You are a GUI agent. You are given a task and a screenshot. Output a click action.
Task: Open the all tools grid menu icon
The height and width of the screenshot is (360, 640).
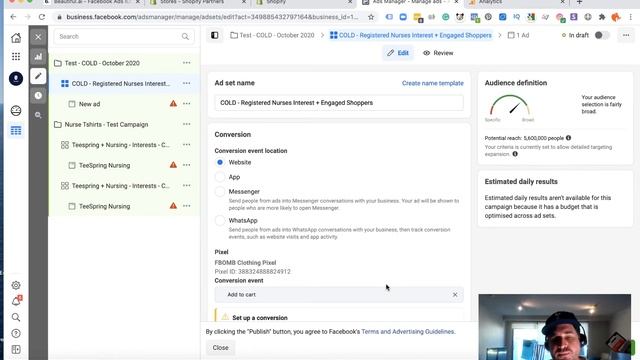coord(16,56)
